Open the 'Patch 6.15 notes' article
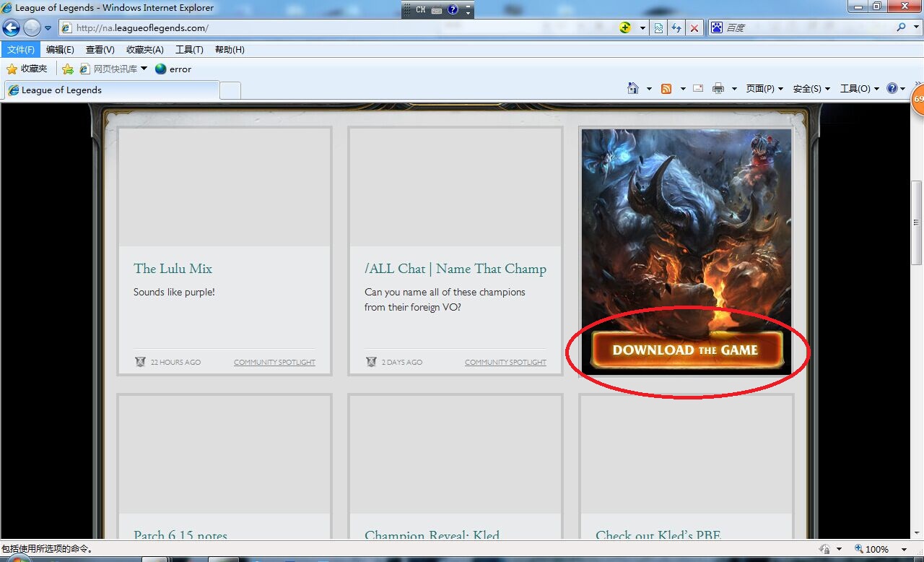 pyautogui.click(x=180, y=535)
